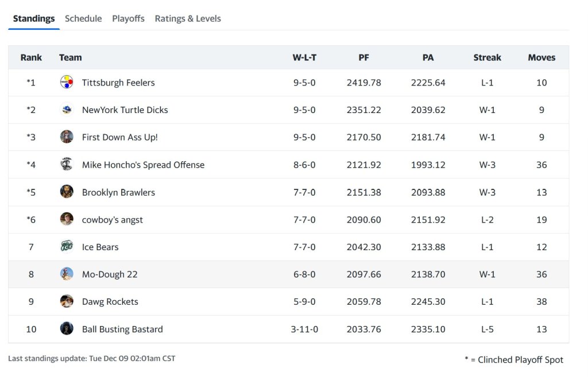Click the cowboy's angst team avatar
This screenshot has height=377, width=588.
pos(67,219)
